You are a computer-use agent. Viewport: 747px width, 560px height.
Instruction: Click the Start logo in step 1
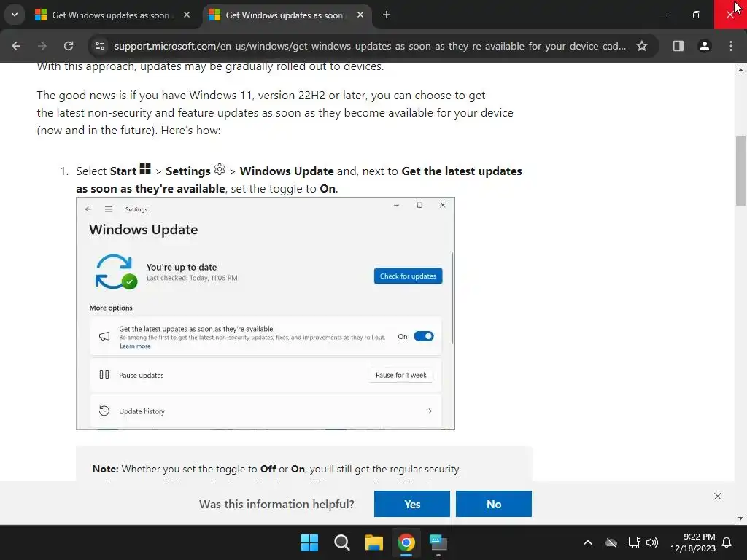pos(145,169)
